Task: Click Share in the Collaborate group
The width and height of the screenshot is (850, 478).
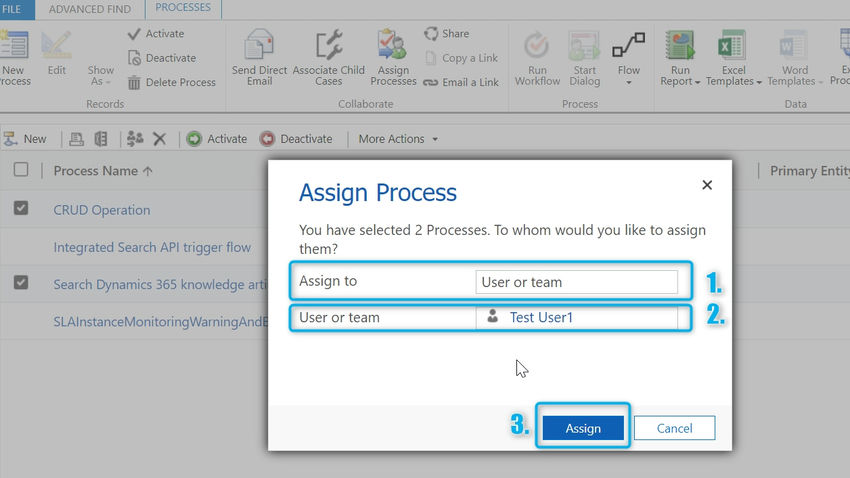Action: coord(447,34)
